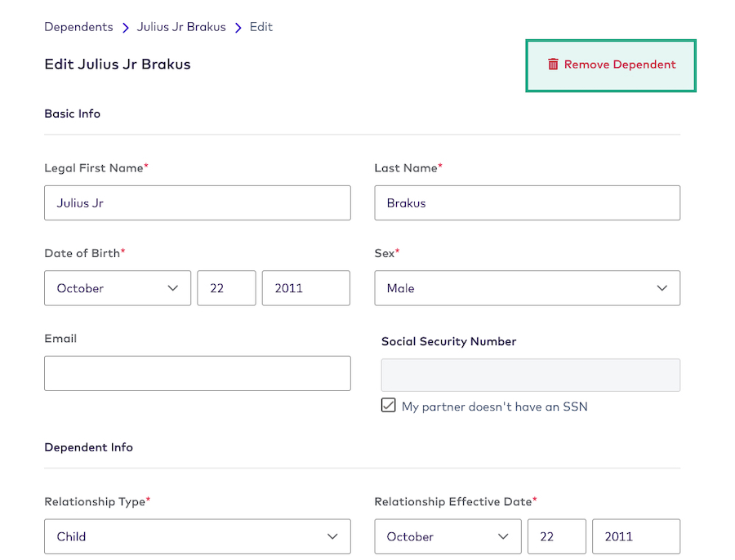Click the chevron after Dependents breadcrumb
The width and height of the screenshot is (735, 560).
click(x=124, y=26)
